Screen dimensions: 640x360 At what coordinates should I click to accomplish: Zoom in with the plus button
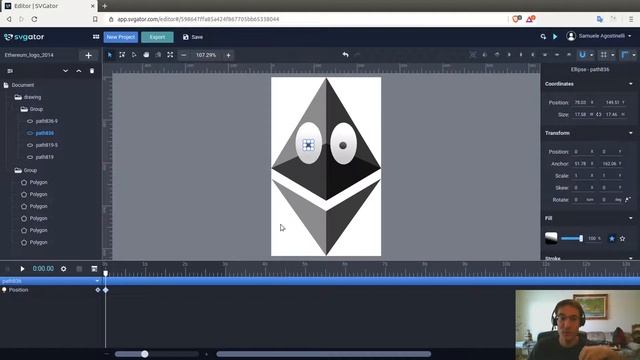[x=229, y=55]
